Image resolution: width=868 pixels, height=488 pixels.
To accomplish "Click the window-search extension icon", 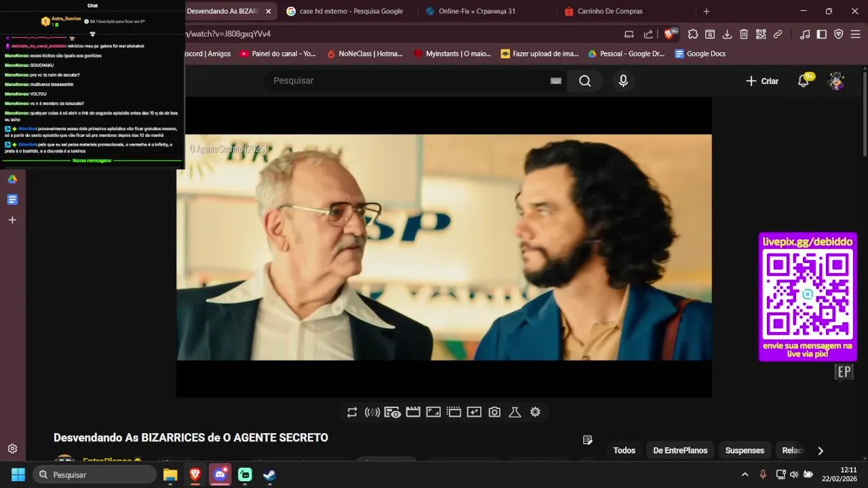I will [x=710, y=34].
